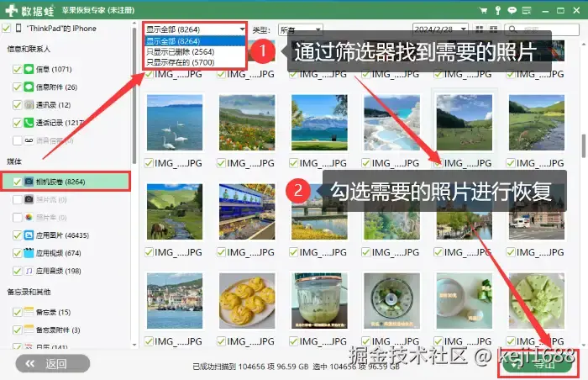588x380 pixels.
Task: Uncheck the 相机胶卷 (8264) checkbox
Action: (17, 182)
